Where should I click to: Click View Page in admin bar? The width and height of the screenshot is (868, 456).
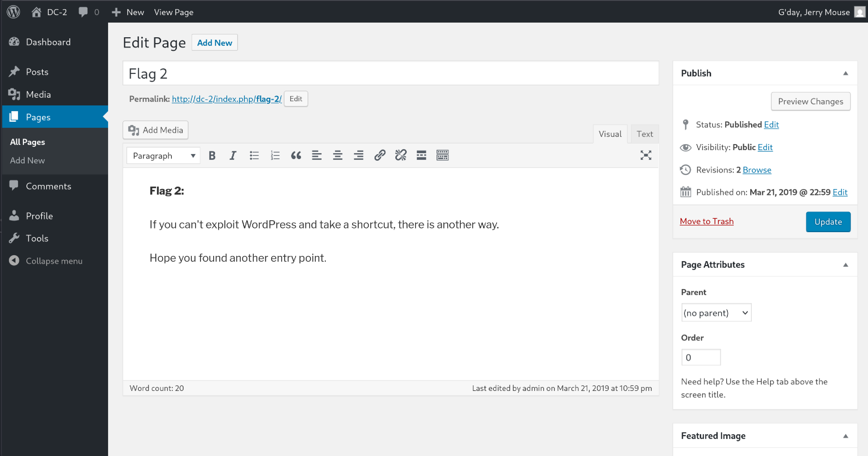pyautogui.click(x=173, y=12)
